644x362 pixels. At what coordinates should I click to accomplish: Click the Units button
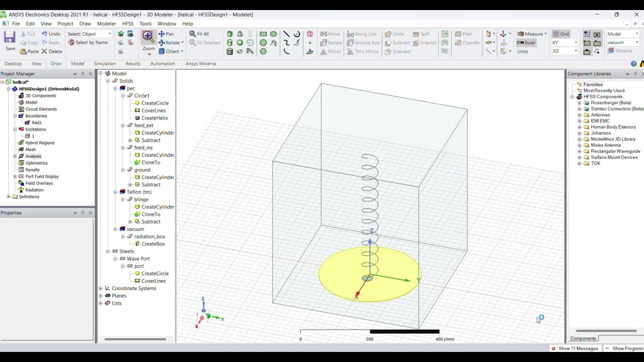523,51
